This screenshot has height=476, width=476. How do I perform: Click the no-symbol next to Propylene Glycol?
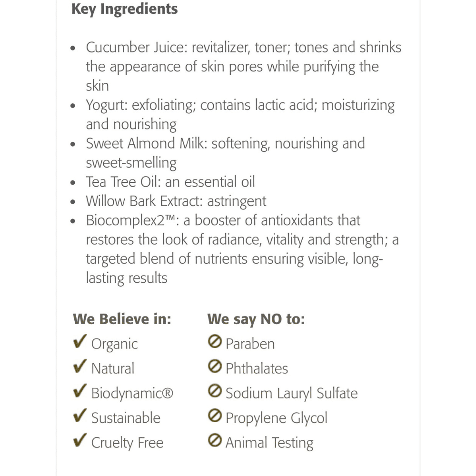(215, 416)
